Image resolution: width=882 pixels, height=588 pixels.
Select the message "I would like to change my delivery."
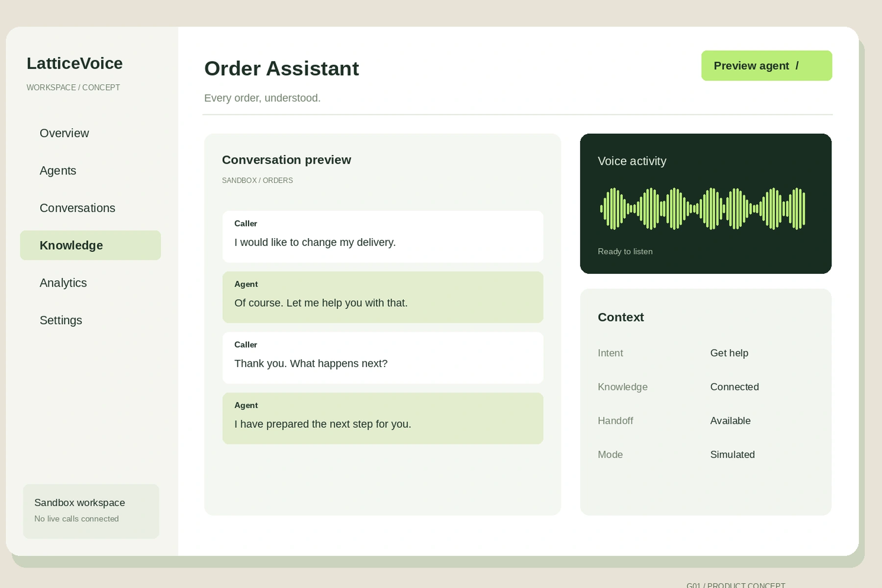point(383,237)
